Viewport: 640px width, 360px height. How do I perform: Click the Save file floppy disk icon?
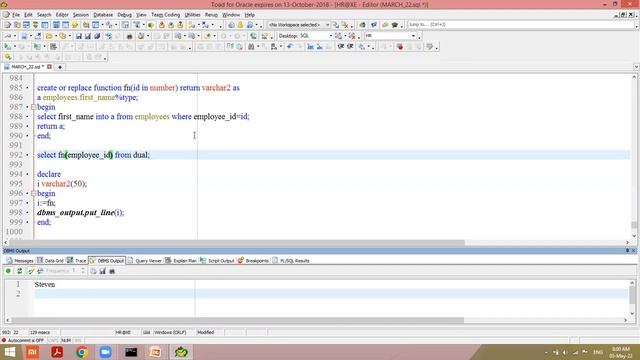coord(79,36)
